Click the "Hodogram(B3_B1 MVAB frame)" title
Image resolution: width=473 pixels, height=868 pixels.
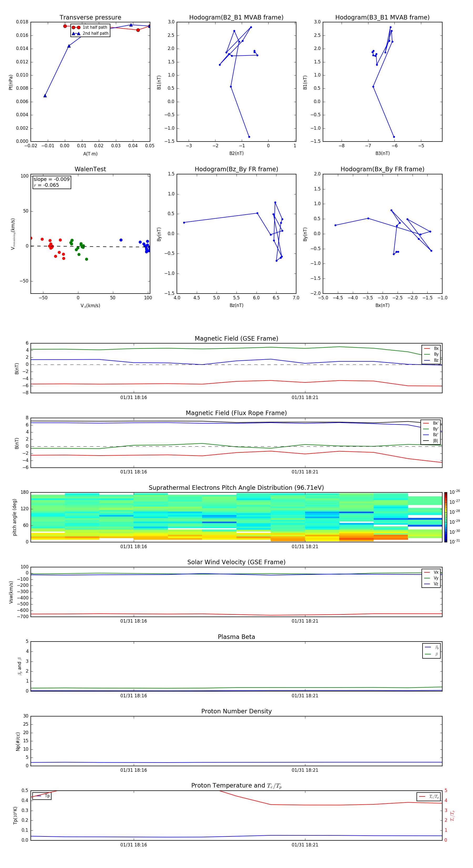382,18
